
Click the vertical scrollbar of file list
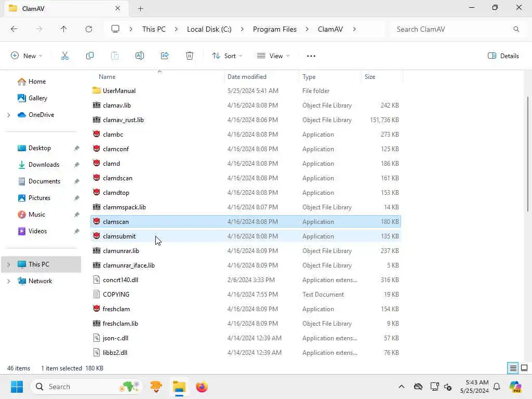(528, 154)
